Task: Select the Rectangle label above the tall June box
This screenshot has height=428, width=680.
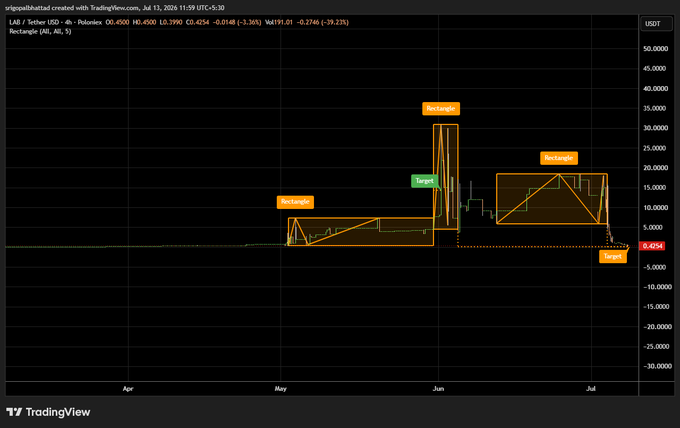Action: tap(441, 108)
